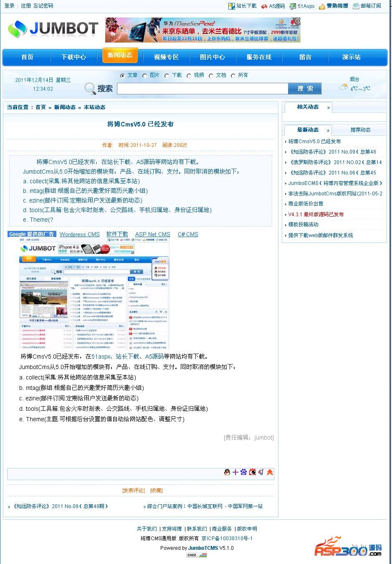
Task: Click the Huawei MediaPad banner ad
Action: coord(203,30)
